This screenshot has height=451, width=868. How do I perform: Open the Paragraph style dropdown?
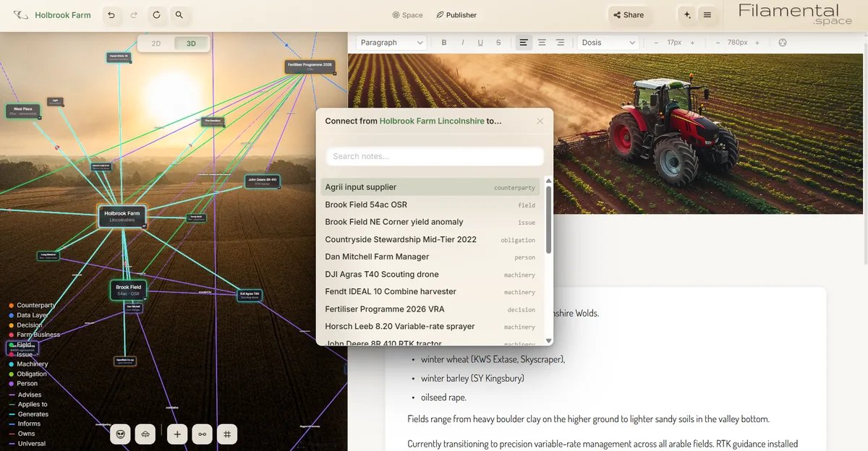pyautogui.click(x=391, y=43)
